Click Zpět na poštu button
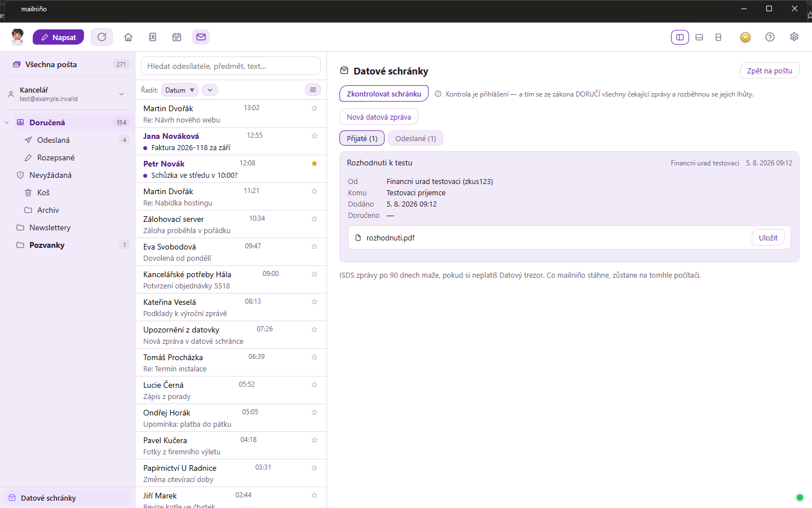This screenshot has width=812, height=508. click(x=769, y=71)
